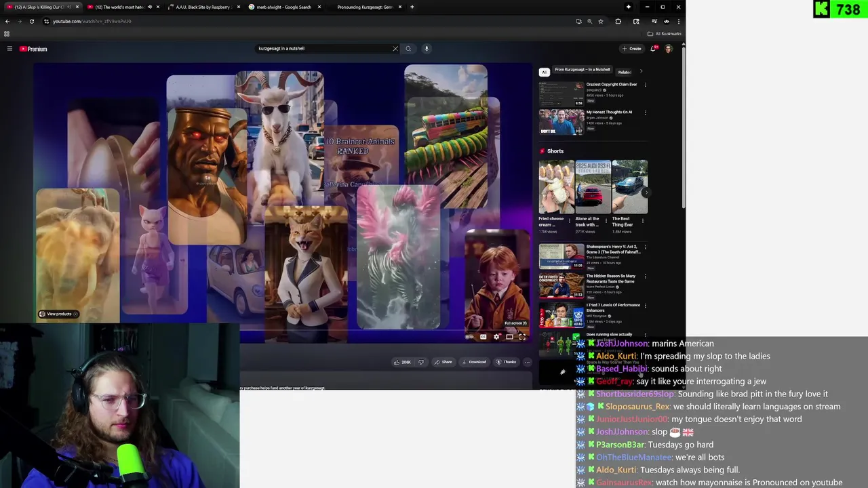Reload the page in the browser
This screenshot has width=868, height=488.
click(x=31, y=21)
